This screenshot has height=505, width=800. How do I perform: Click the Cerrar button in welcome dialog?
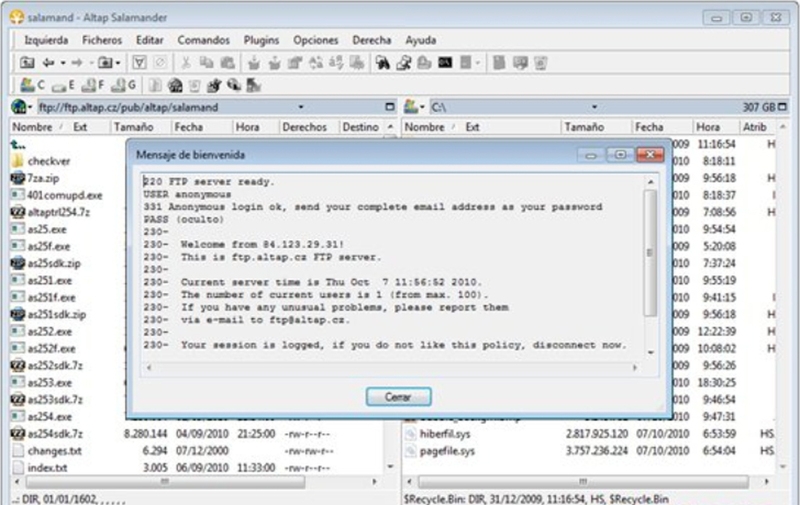pos(398,397)
